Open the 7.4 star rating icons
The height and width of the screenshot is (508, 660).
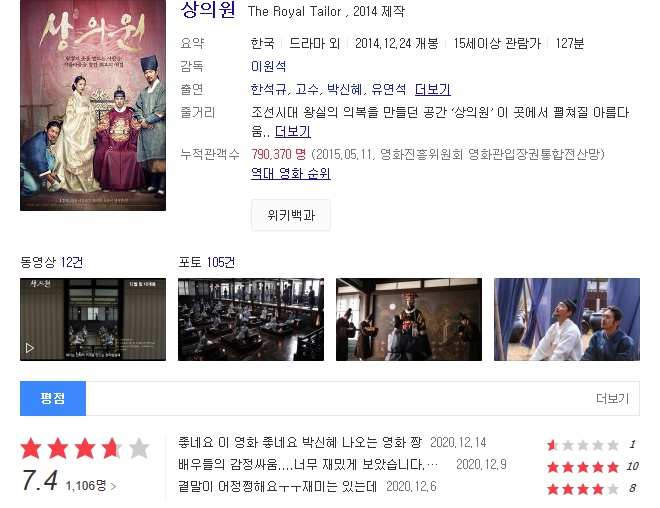(x=85, y=448)
